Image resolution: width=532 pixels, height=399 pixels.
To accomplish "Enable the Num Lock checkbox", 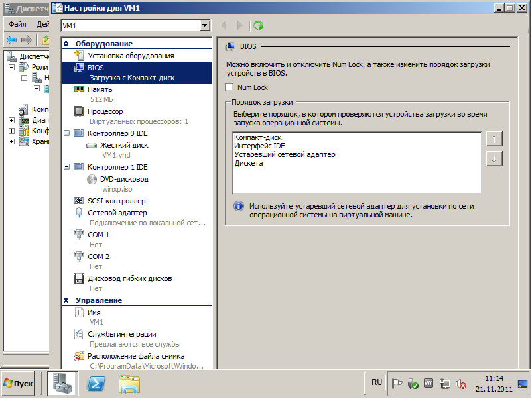I will [x=230, y=87].
